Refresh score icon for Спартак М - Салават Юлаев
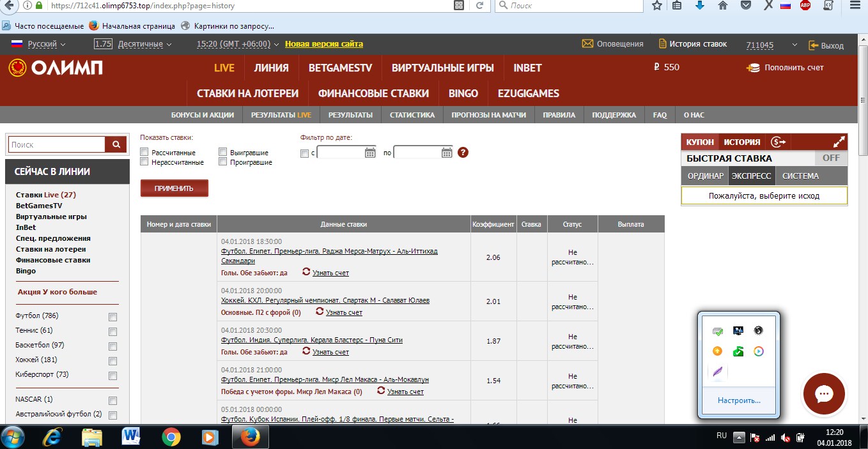The width and height of the screenshot is (868, 449). click(x=320, y=311)
